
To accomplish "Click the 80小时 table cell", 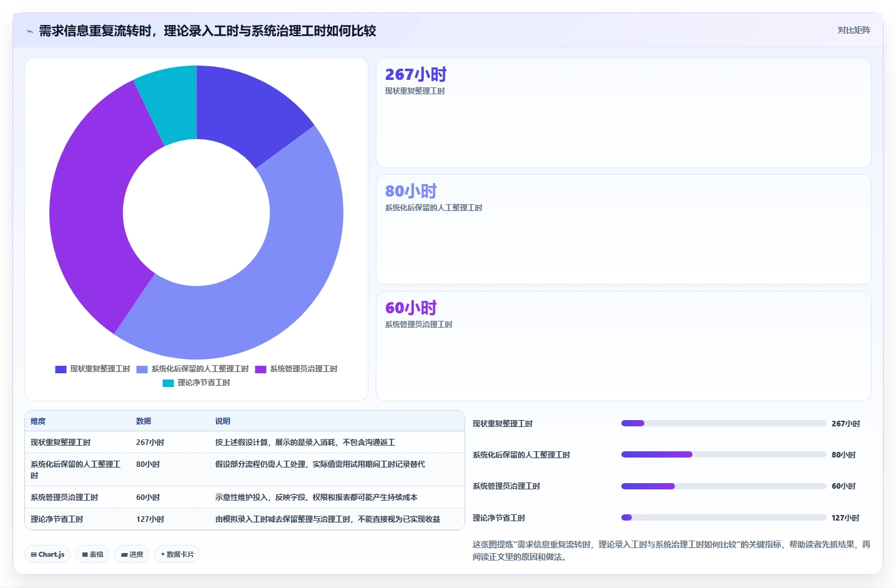I will click(x=148, y=464).
